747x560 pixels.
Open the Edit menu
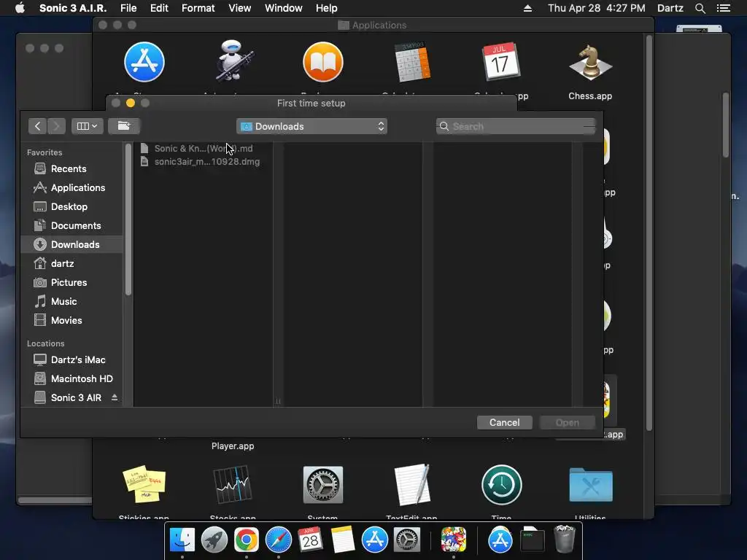click(x=159, y=8)
